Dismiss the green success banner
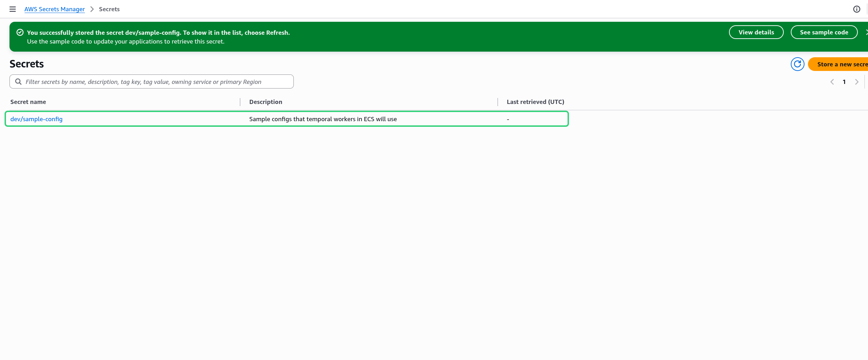The width and height of the screenshot is (868, 360). (866, 32)
